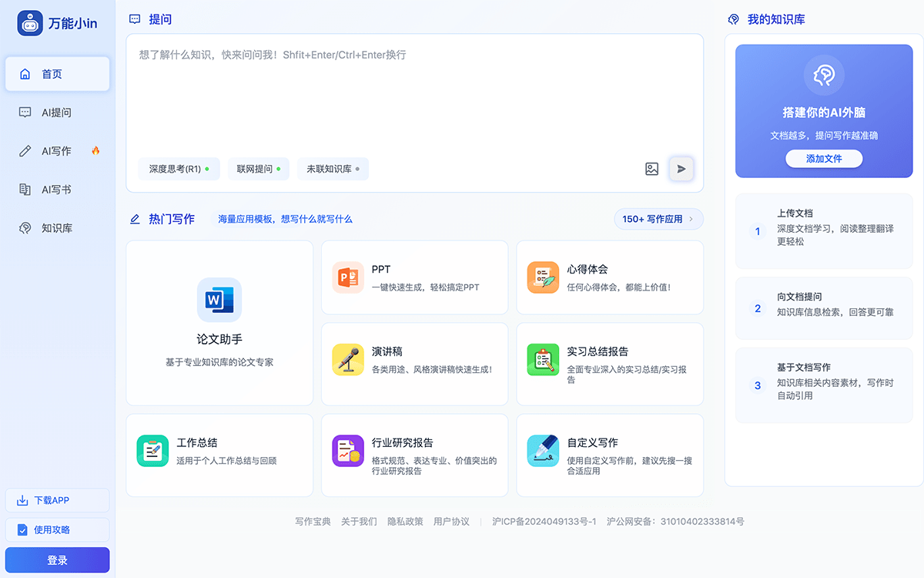Click the send arrow button

681,169
